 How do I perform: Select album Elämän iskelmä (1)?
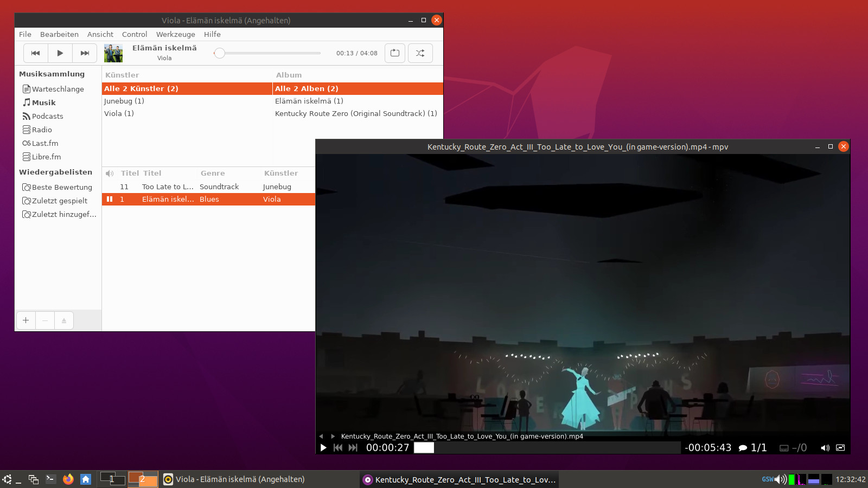point(358,101)
